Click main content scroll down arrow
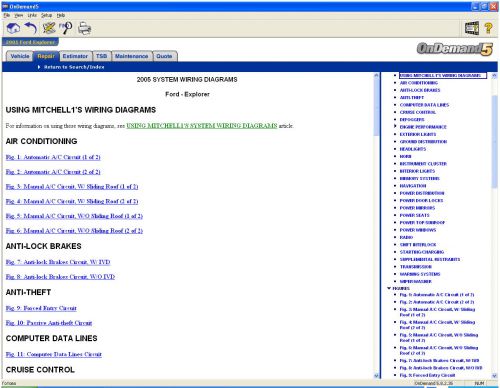The image size is (500, 388). tap(376, 375)
